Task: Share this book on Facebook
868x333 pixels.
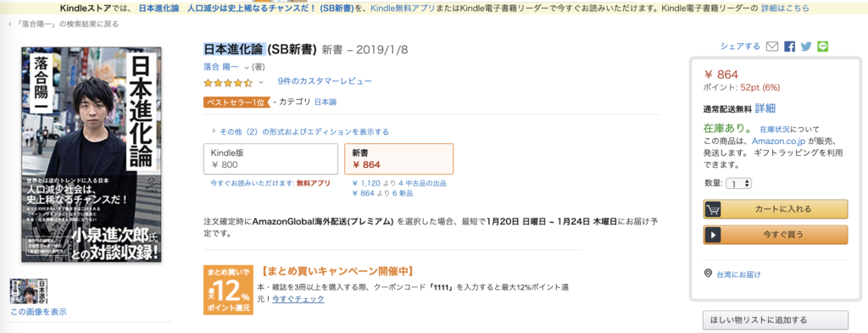Action: pos(789,47)
